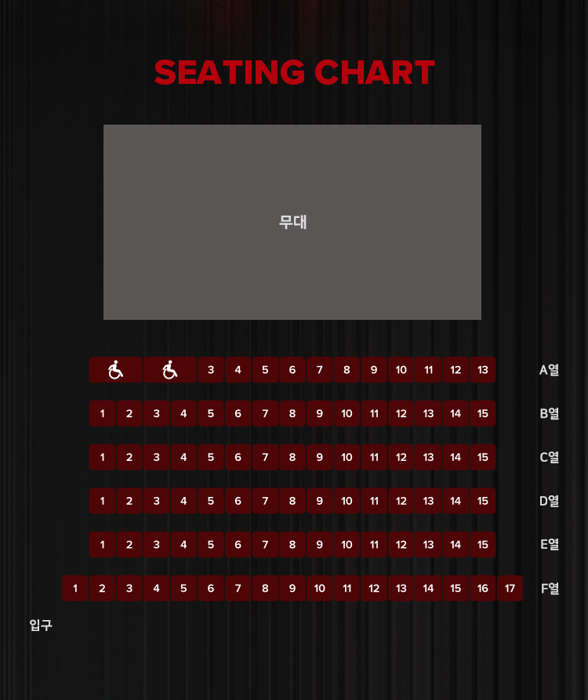This screenshot has width=588, height=700.
Task: Pick seat 17 in row F
Action: pos(510,589)
